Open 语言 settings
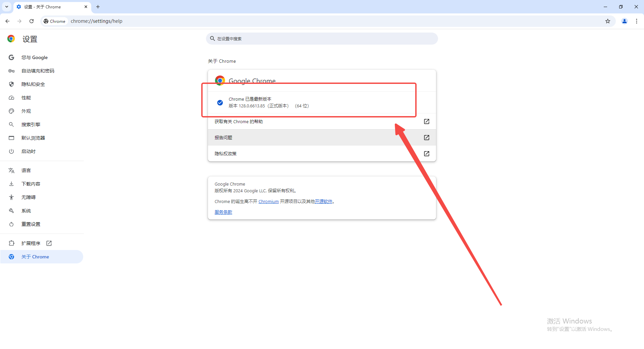The image size is (644, 349). [42, 170]
